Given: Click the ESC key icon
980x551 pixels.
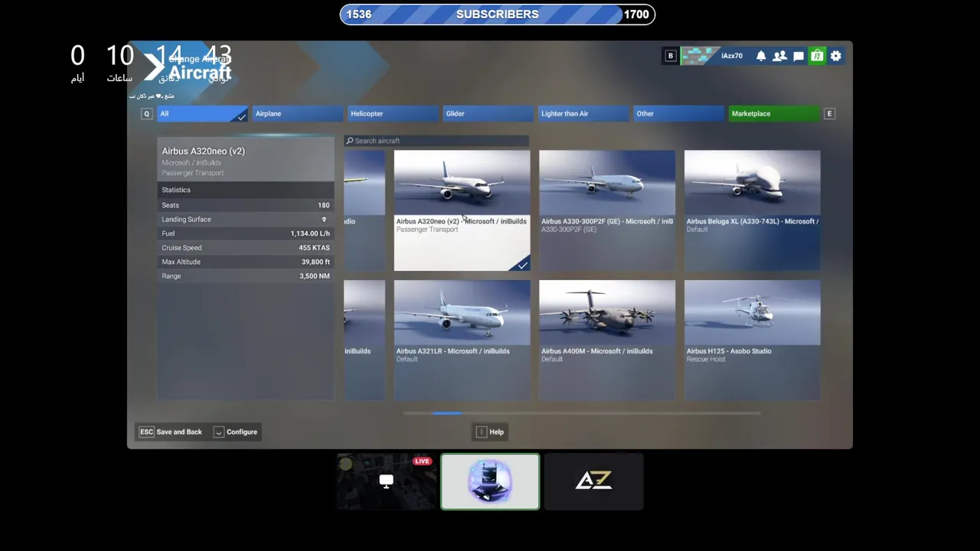Looking at the screenshot, I should 146,432.
